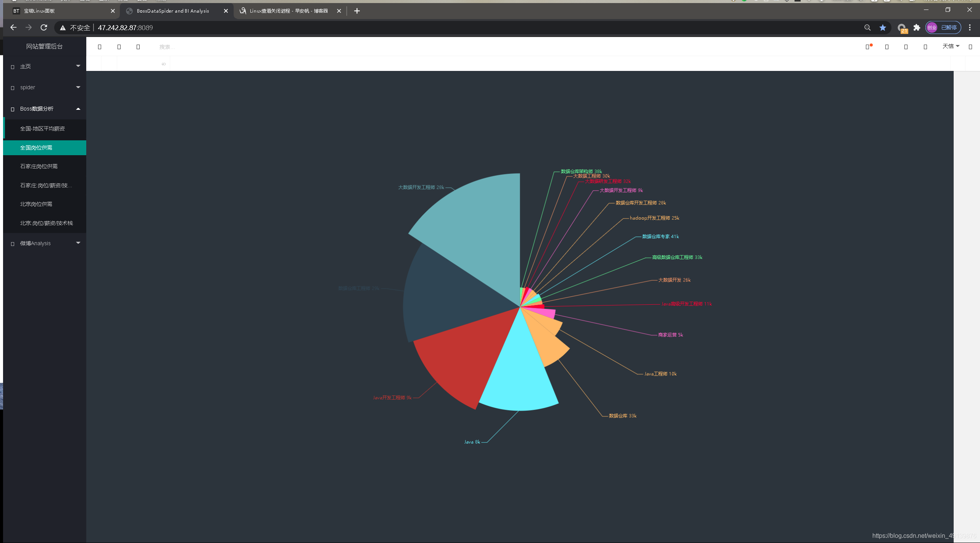Switch to the Linux查看关闭进程 tab
980x543 pixels.
coord(288,11)
